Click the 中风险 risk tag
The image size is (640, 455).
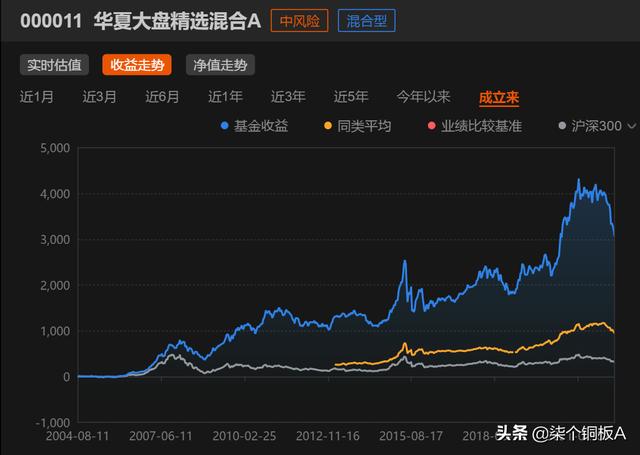[x=300, y=21]
